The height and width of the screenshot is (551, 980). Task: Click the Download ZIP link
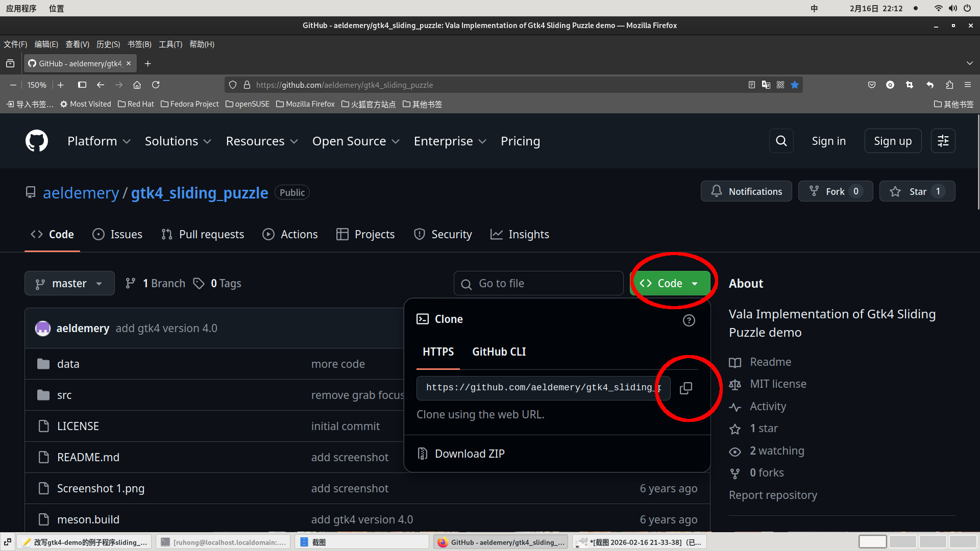(469, 454)
